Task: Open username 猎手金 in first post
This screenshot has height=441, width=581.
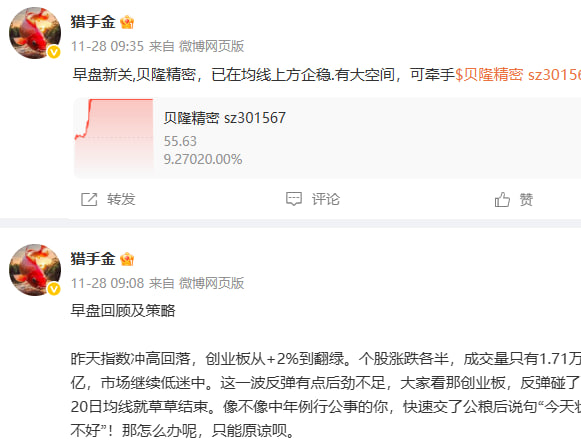Action: tap(93, 21)
